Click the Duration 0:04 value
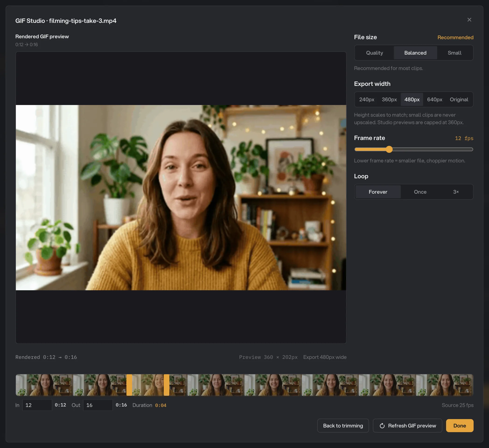This screenshot has width=489, height=448. pyautogui.click(x=161, y=405)
